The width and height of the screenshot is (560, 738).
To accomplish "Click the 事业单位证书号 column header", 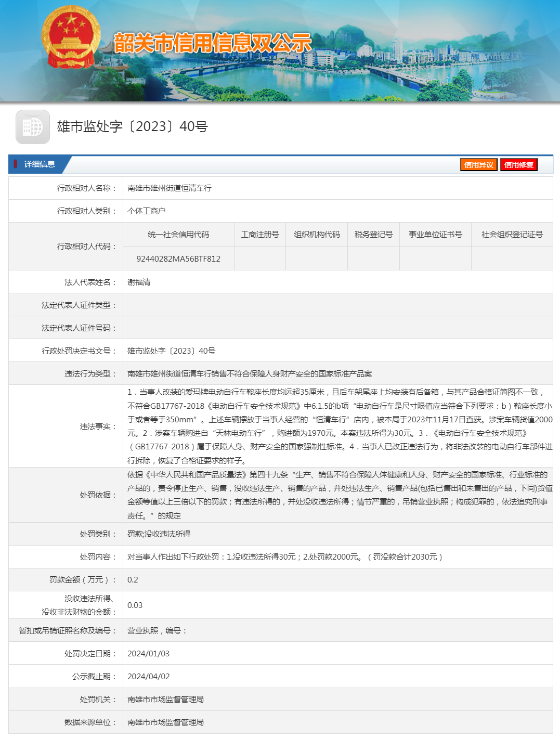I will (435, 235).
